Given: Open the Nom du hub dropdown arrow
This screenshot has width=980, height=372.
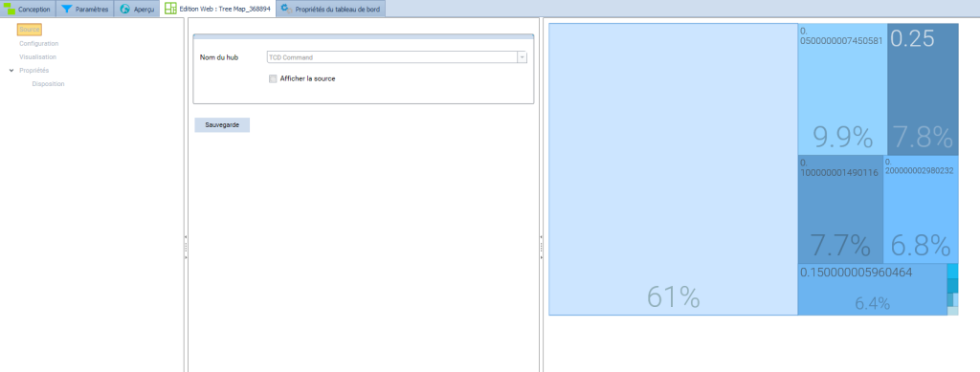Looking at the screenshot, I should click(x=522, y=57).
